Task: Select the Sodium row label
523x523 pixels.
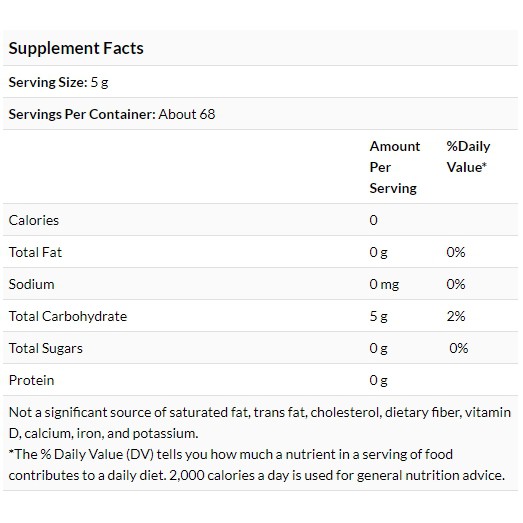Action: (31, 285)
